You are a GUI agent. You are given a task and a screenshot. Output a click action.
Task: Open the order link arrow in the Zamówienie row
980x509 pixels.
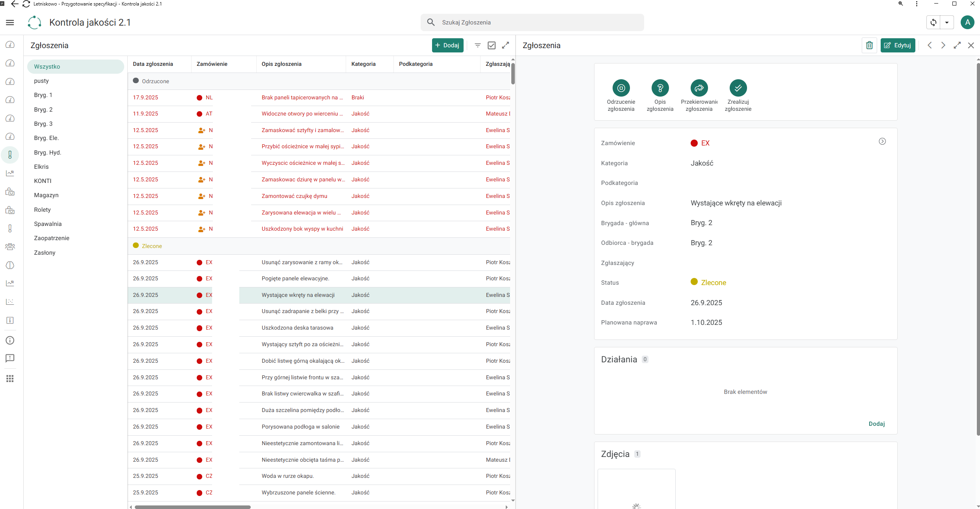tap(882, 142)
